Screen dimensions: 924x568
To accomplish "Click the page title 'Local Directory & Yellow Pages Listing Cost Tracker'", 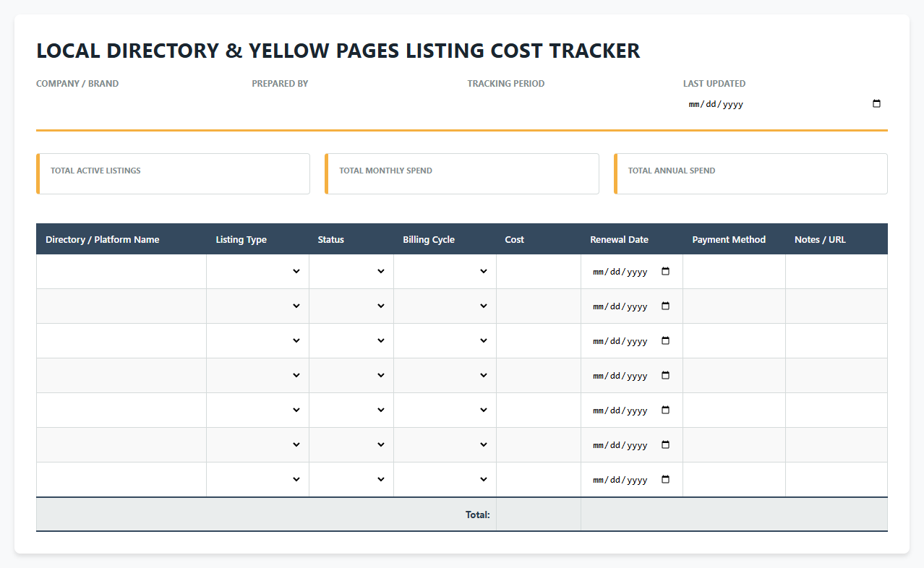I will coord(338,51).
